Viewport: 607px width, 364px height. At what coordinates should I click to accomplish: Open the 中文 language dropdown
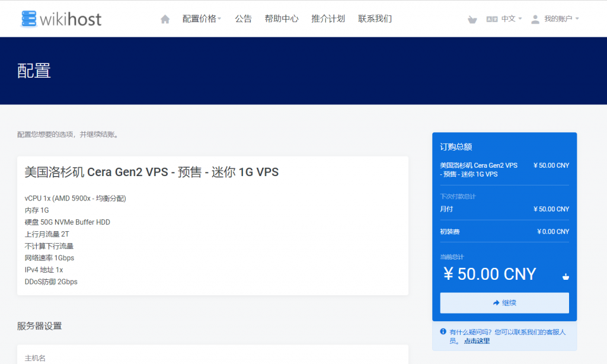(x=512, y=18)
